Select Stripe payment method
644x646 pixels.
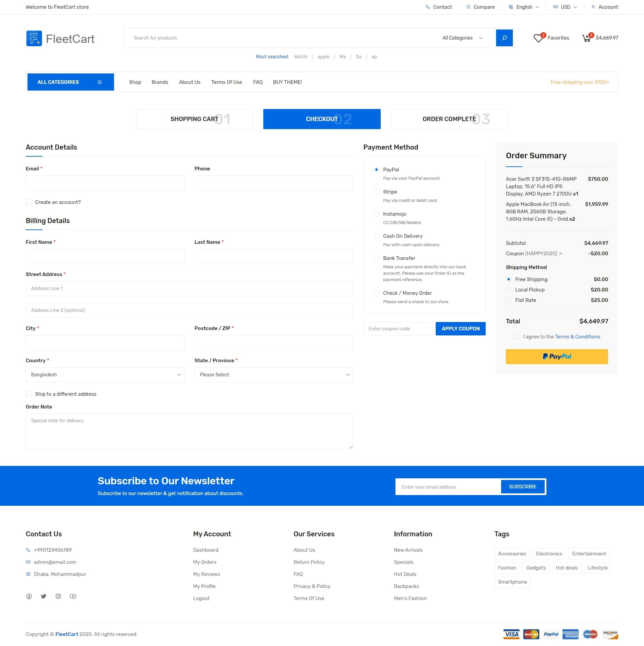(376, 192)
